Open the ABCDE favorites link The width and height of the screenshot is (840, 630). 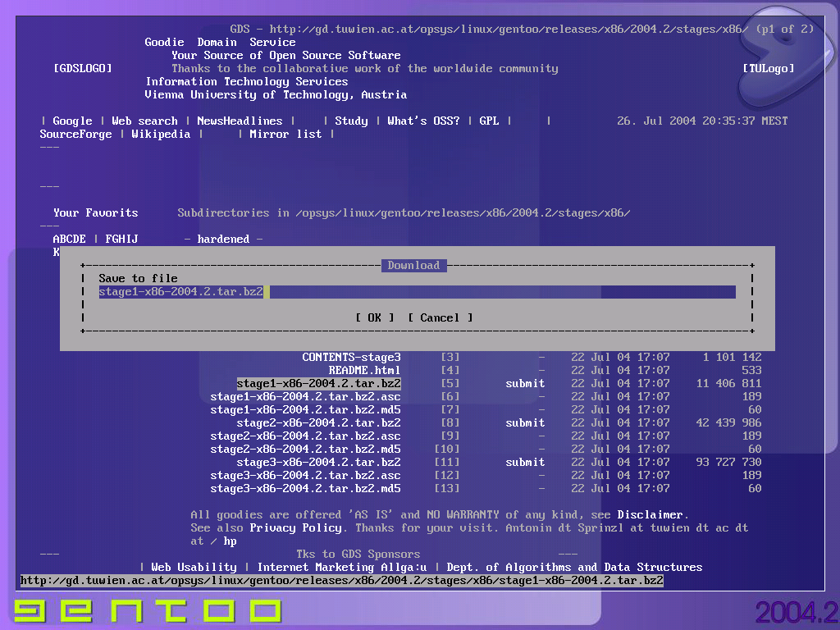point(69,239)
